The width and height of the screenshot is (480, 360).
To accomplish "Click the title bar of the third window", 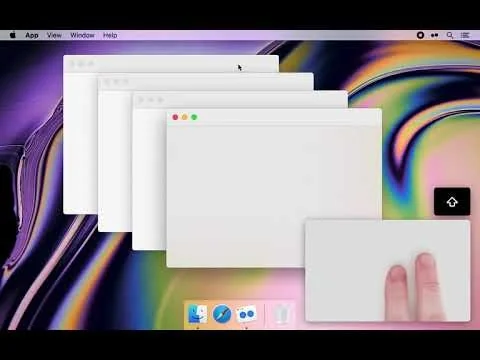I will (x=240, y=100).
